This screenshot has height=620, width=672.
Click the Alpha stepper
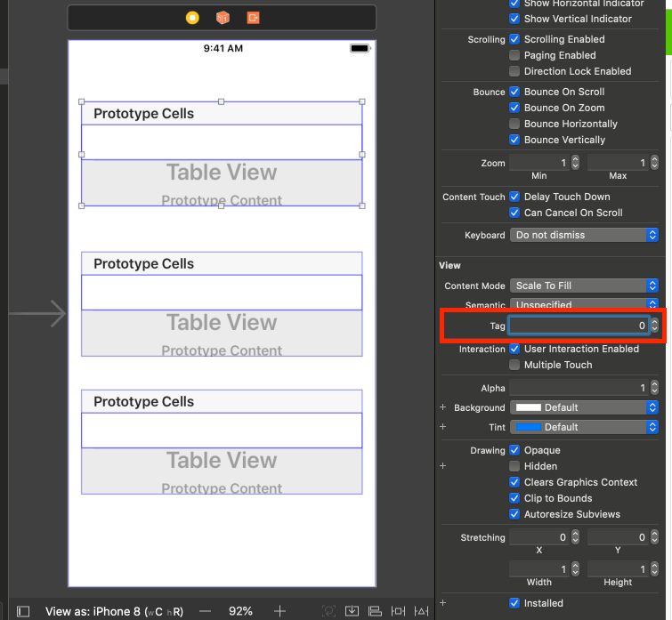[654, 388]
